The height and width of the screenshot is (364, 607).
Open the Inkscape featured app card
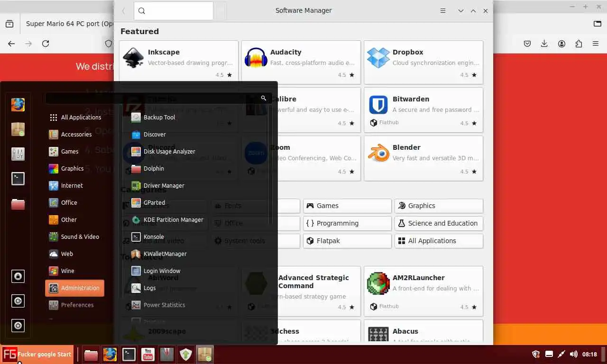tap(179, 62)
